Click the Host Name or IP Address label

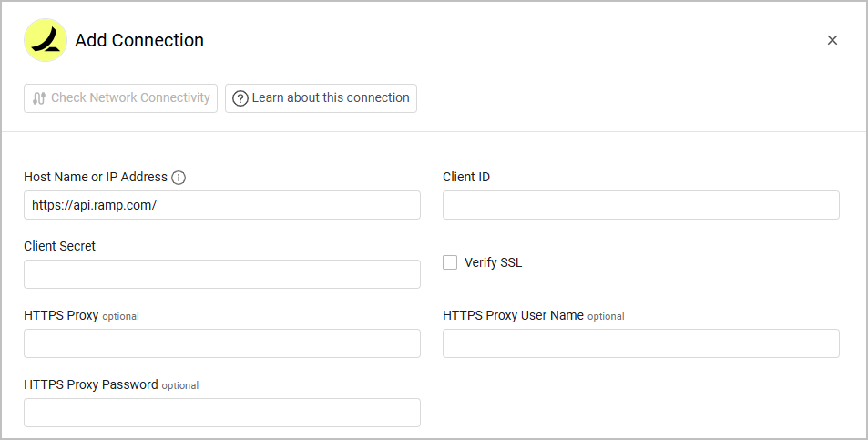click(96, 177)
